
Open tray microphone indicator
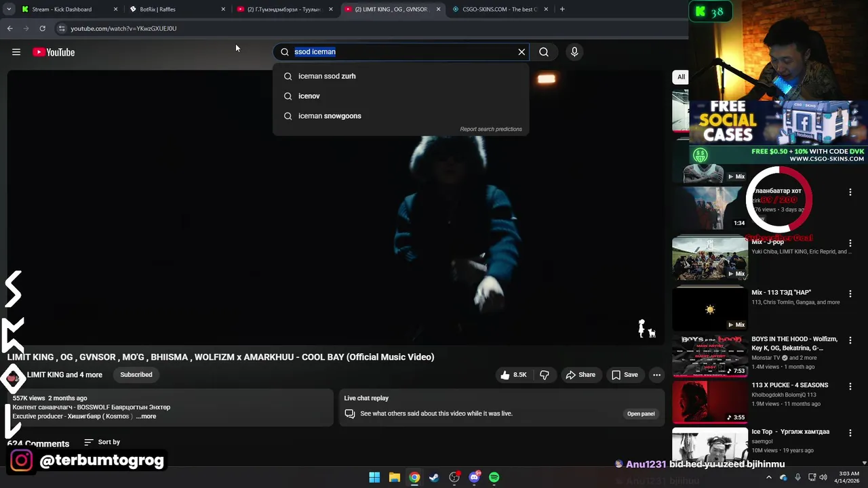(x=797, y=477)
